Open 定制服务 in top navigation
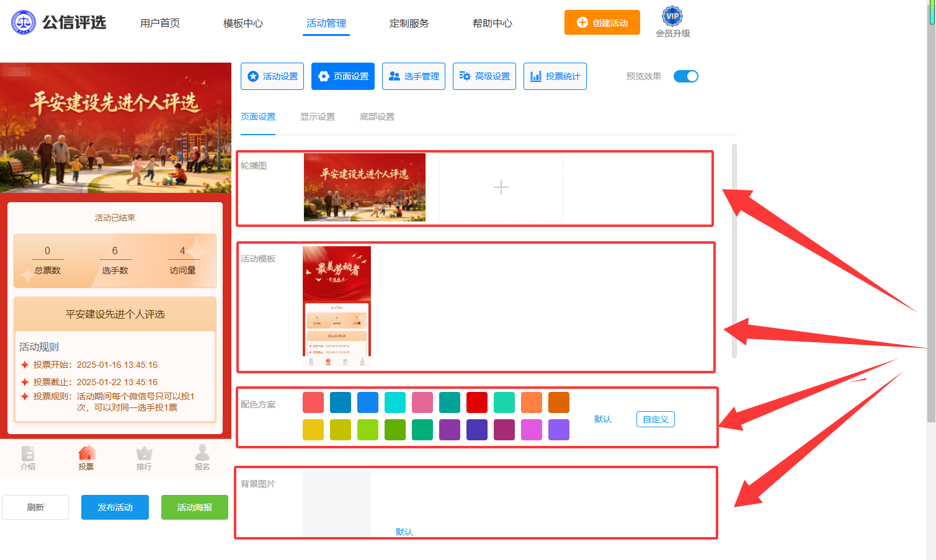 (x=409, y=23)
